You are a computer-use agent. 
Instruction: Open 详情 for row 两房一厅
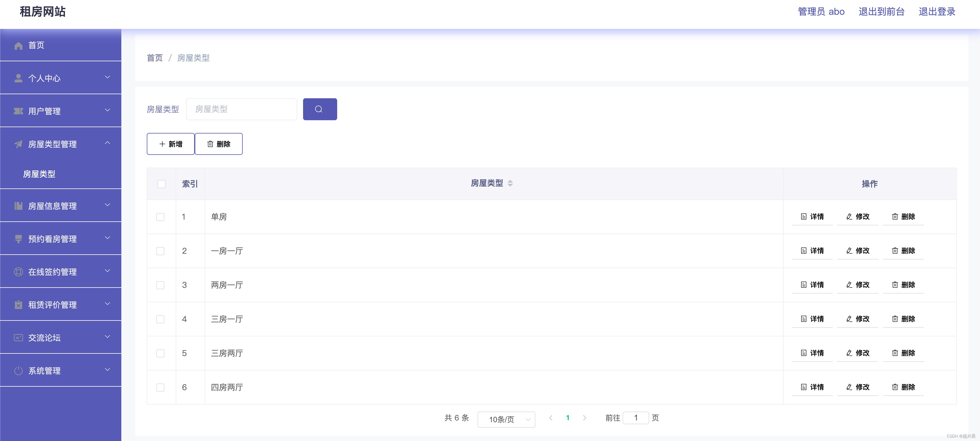coord(812,285)
